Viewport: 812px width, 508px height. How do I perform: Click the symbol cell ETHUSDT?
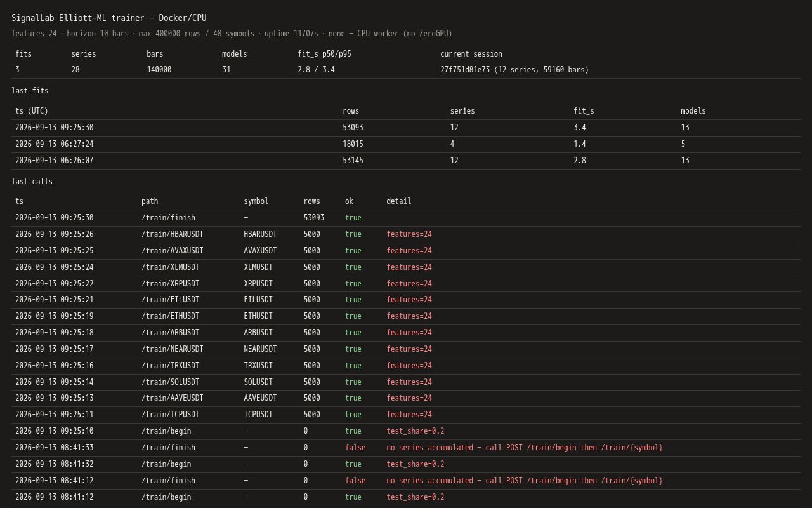tap(258, 316)
